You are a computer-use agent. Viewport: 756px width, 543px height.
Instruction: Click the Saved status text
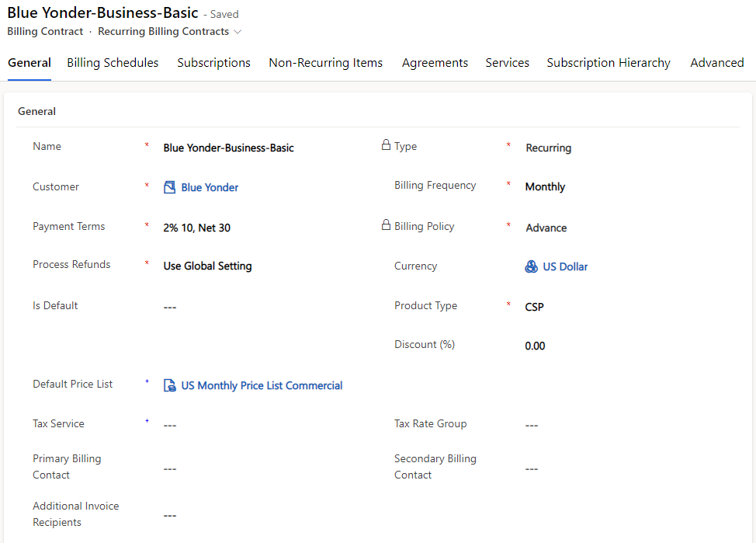point(224,15)
